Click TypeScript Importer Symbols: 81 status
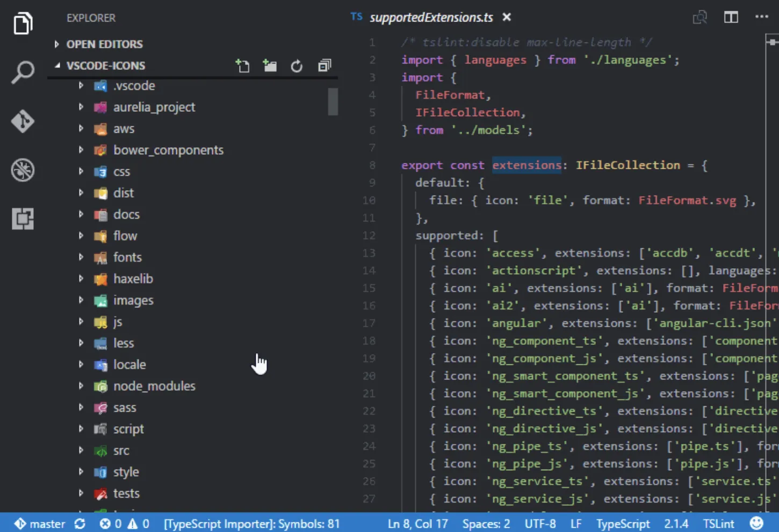Image resolution: width=779 pixels, height=532 pixels. 252,523
